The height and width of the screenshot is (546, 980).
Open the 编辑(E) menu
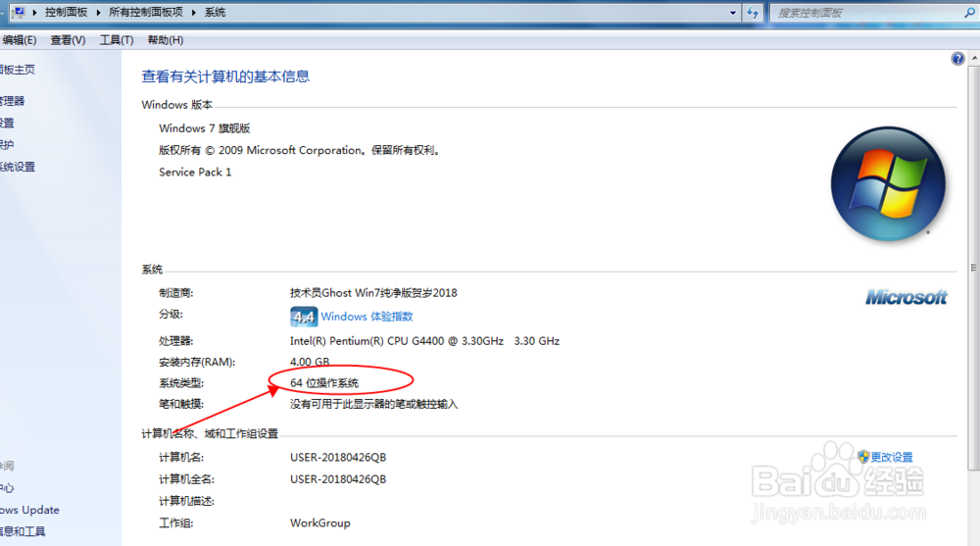pyautogui.click(x=19, y=40)
